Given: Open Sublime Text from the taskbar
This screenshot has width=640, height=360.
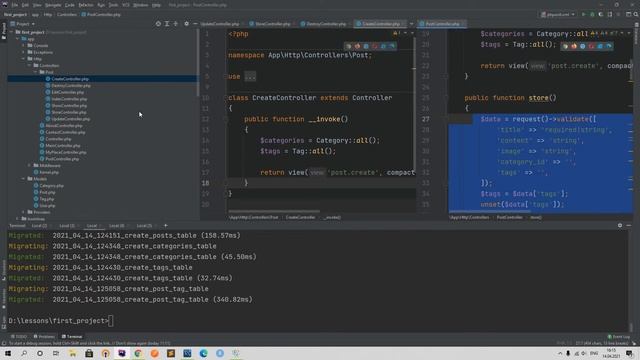Looking at the screenshot, I should [171, 353].
